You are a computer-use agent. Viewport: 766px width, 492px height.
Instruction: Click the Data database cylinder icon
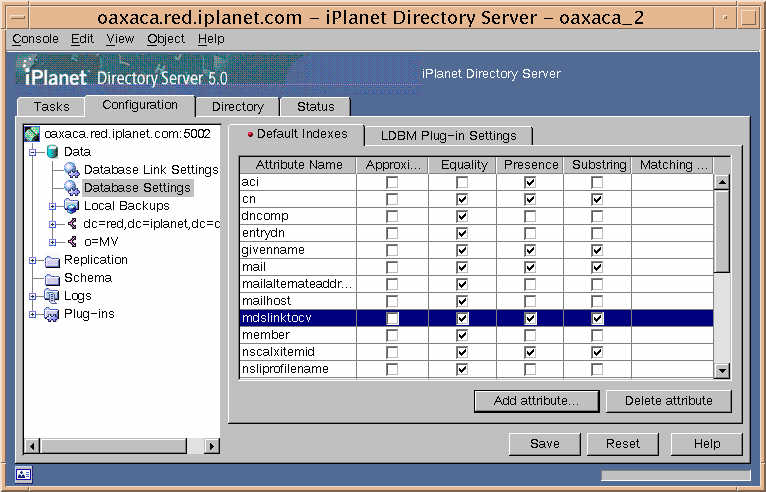[52, 152]
